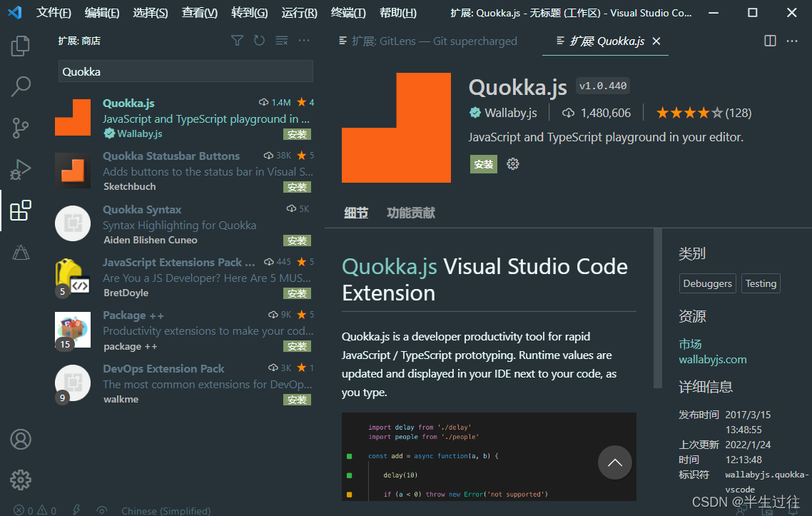Click the errors and warnings status indicator
This screenshot has height=516, width=812.
[35, 511]
